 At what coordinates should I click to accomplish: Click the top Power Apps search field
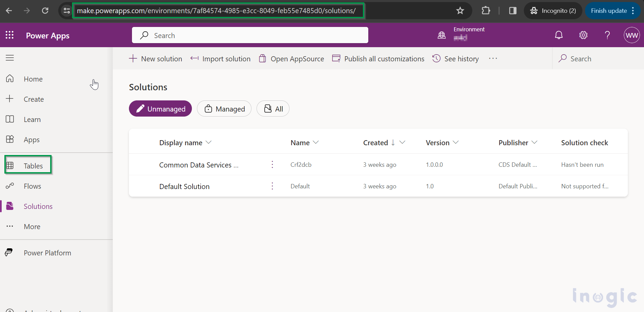(x=250, y=35)
